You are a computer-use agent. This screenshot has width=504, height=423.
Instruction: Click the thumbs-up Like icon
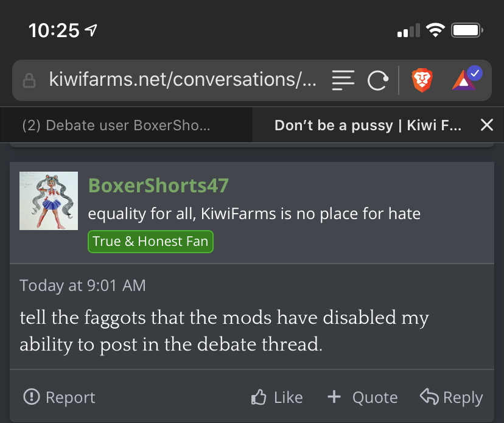click(x=259, y=397)
